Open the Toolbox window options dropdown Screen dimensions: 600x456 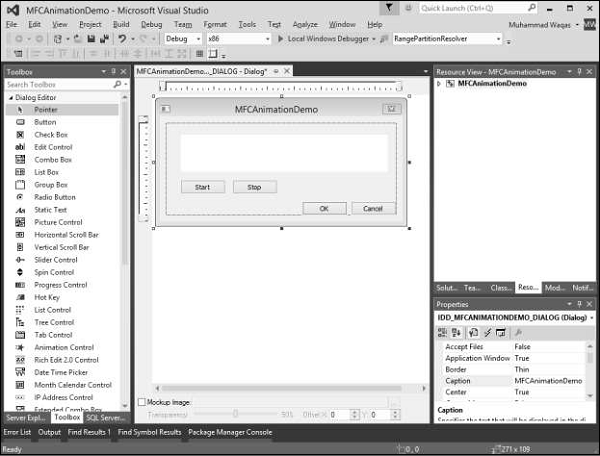pos(103,72)
